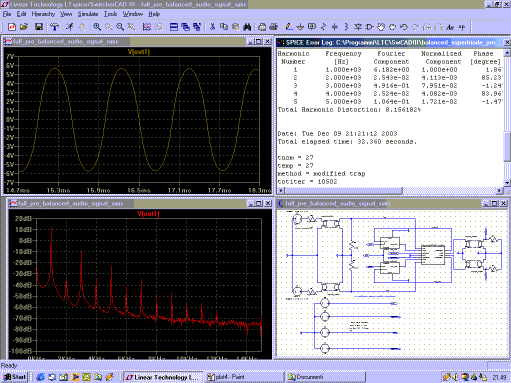Select the Zoom In magnifier icon
This screenshot has height=383, width=511.
97,27
